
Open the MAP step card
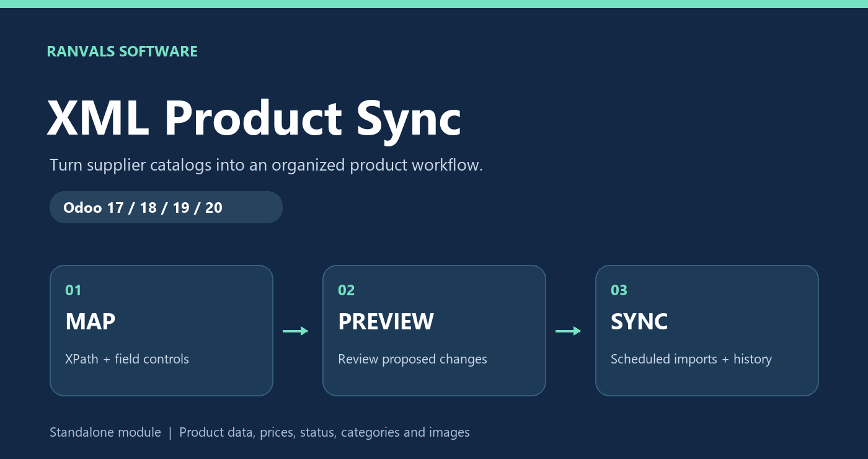pyautogui.click(x=161, y=331)
